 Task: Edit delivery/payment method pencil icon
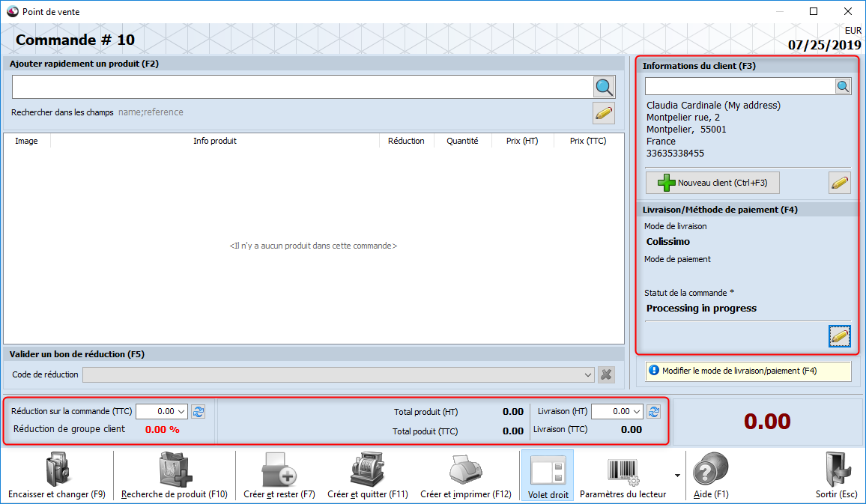pyautogui.click(x=840, y=336)
